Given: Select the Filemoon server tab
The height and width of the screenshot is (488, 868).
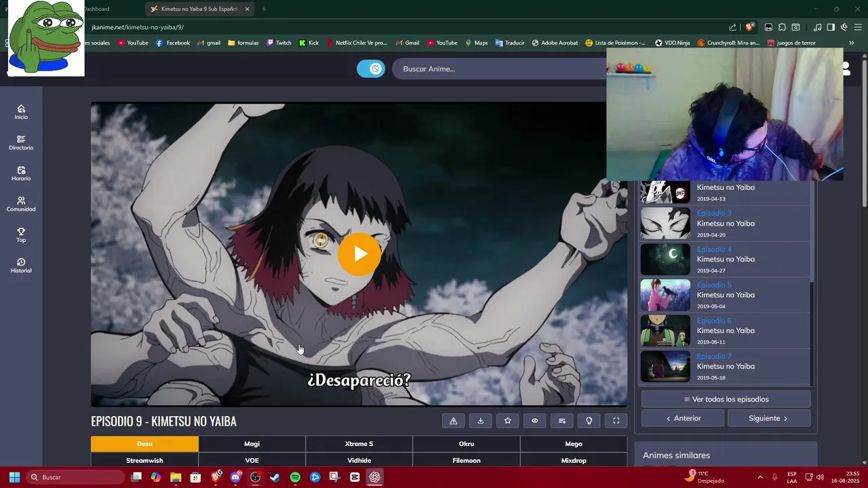Looking at the screenshot, I should [x=466, y=460].
